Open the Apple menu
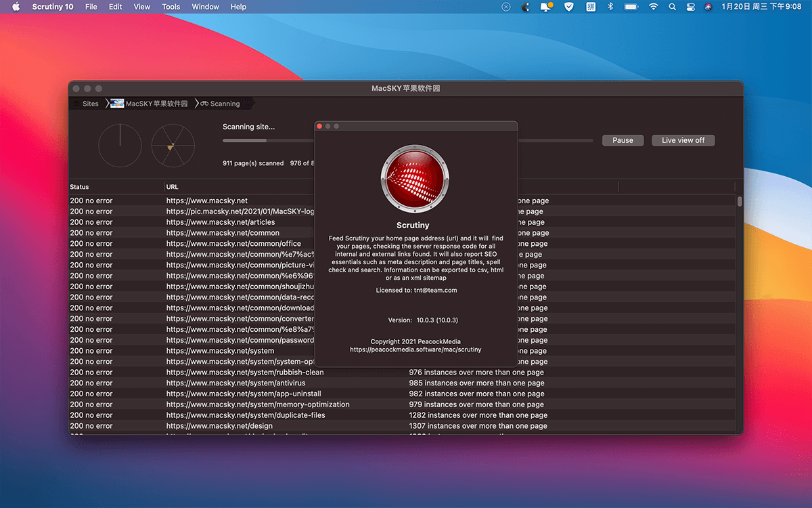812x508 pixels. [16, 7]
